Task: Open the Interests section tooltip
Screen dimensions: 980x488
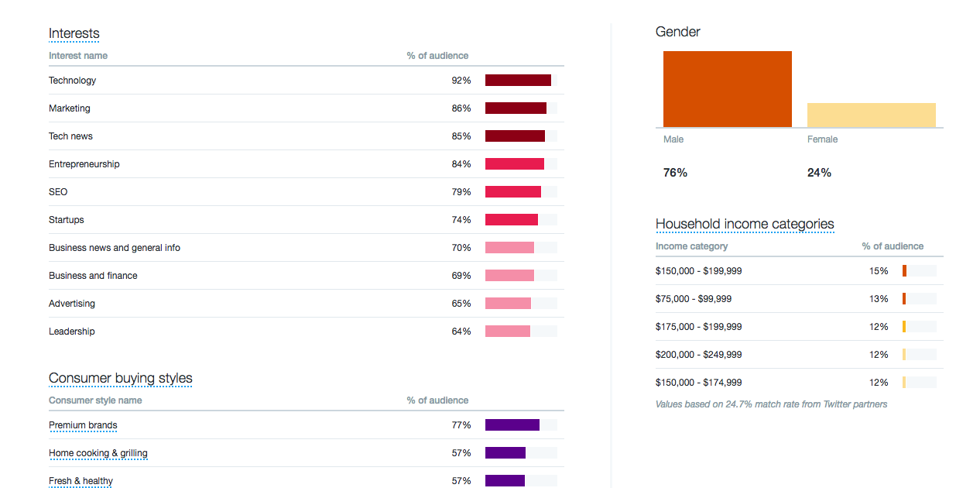Action: coord(74,33)
